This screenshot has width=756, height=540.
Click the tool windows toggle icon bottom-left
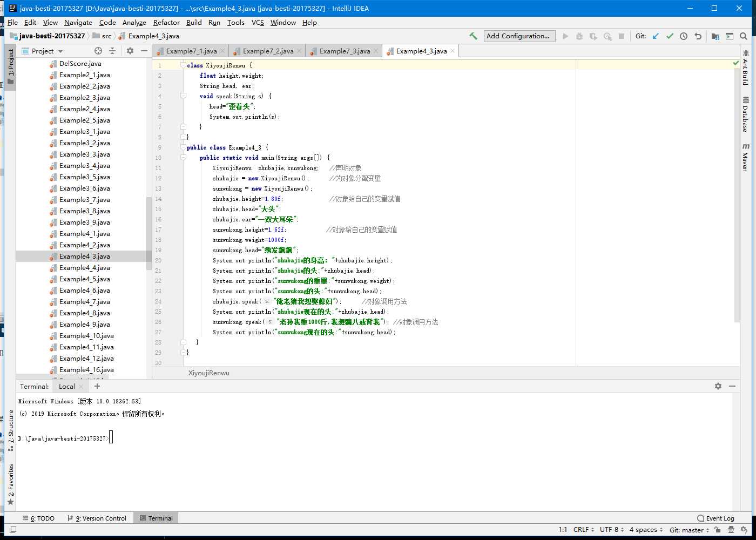(13, 530)
